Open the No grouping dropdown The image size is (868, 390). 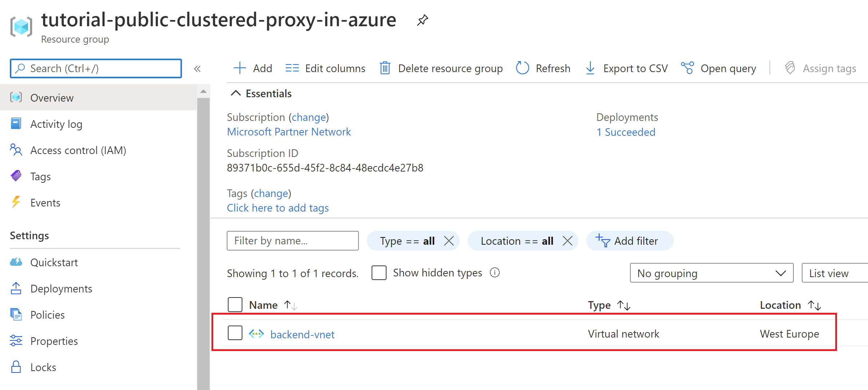[x=711, y=273]
